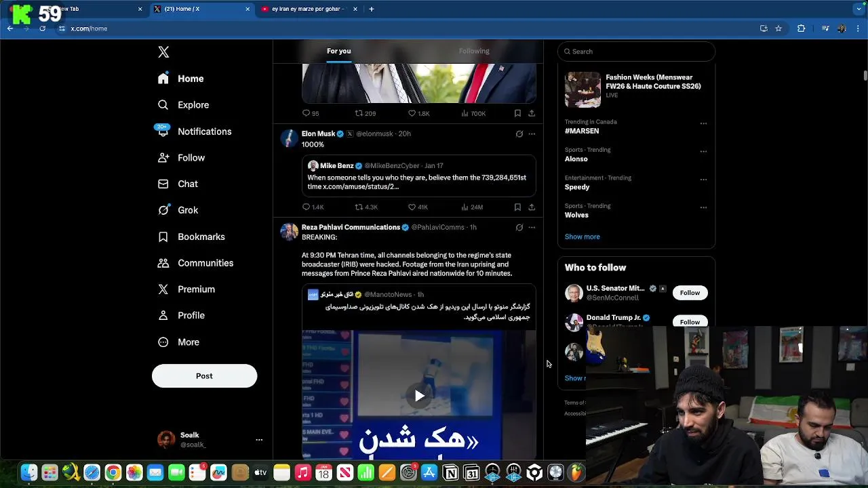Open Chrome tab search dropdown arrow
Viewport: 868px width, 488px height.
(x=859, y=9)
